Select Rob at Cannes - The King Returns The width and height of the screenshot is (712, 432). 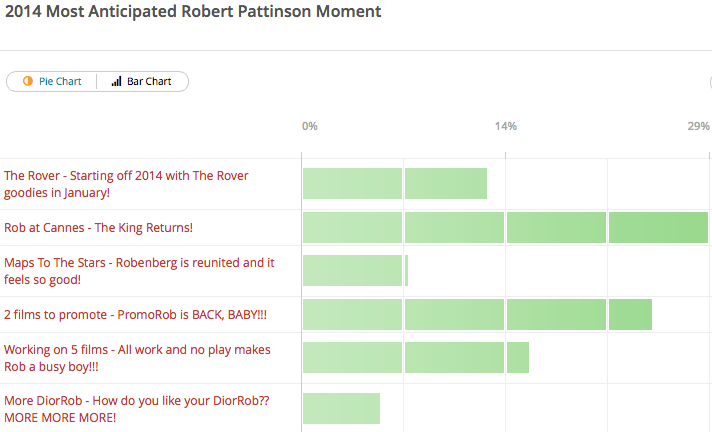coord(99,228)
